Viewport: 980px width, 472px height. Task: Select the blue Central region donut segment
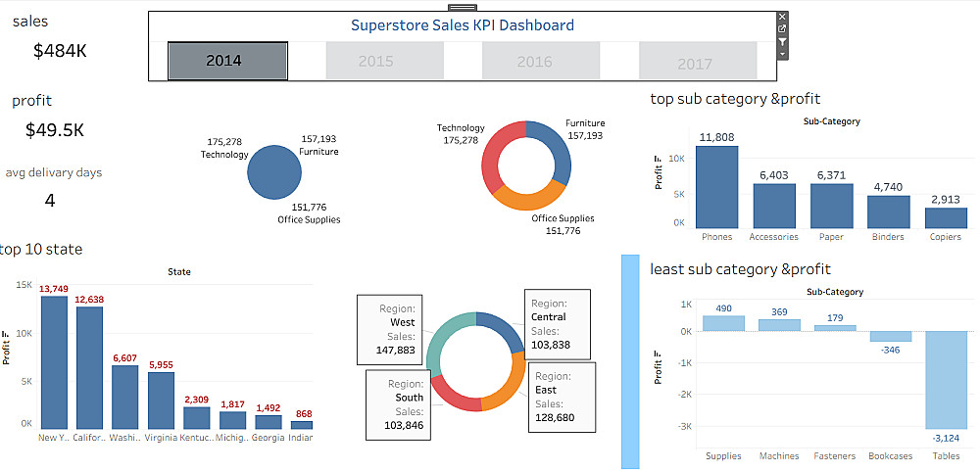pyautogui.click(x=505, y=328)
